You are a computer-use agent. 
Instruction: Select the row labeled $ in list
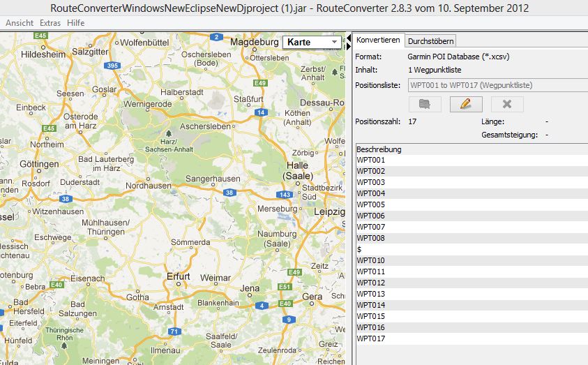point(359,249)
